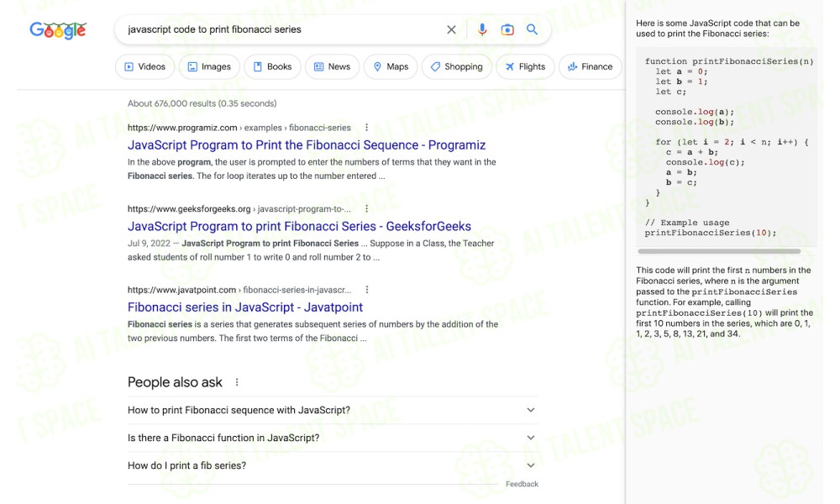Screen dimensions: 840x504
Task: Switch to the Maps filter tab
Action: coord(391,66)
